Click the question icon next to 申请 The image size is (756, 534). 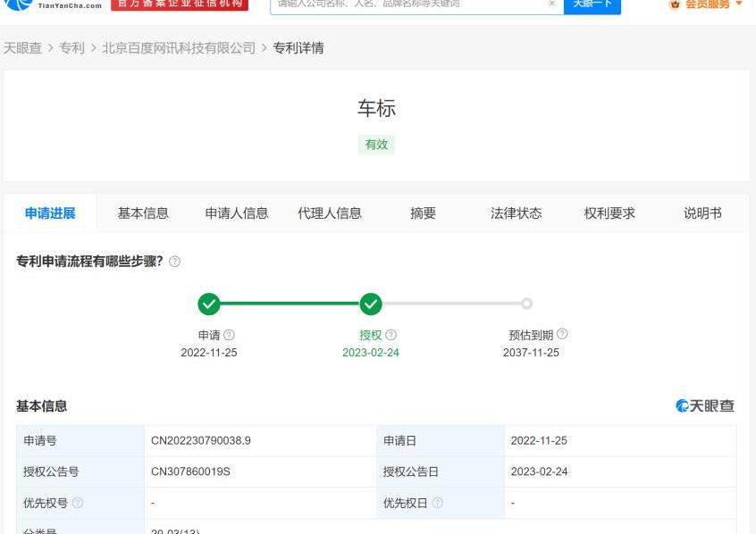click(230, 335)
